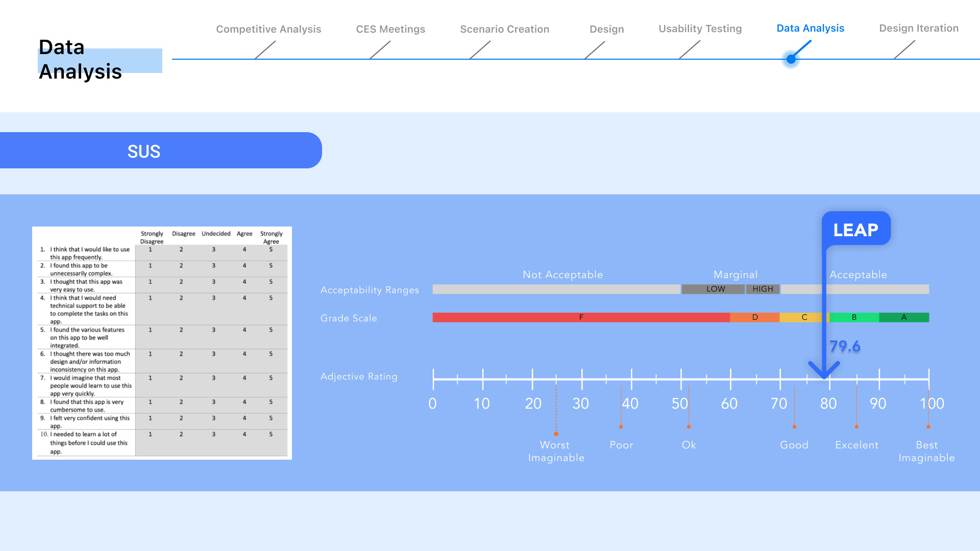
Task: Click question 2 'unnecessarily complex'
Action: tap(81, 269)
